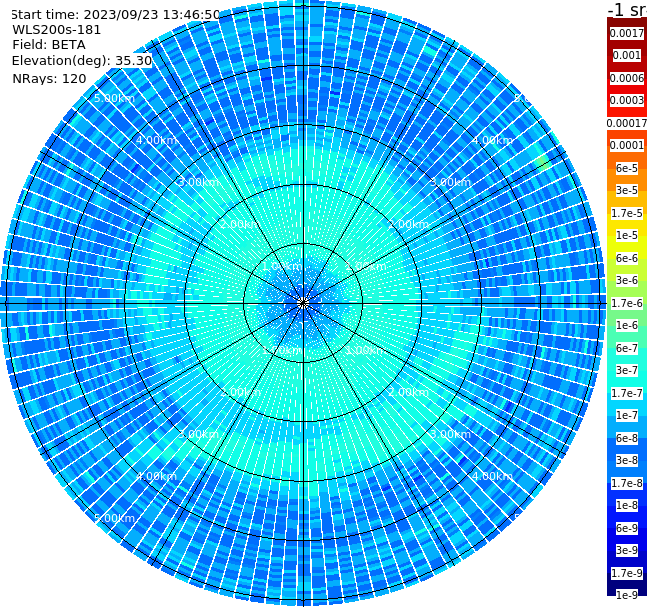Select the 3.00km ring label in upper-right quadrant
The height and width of the screenshot is (607, 647).
(450, 182)
